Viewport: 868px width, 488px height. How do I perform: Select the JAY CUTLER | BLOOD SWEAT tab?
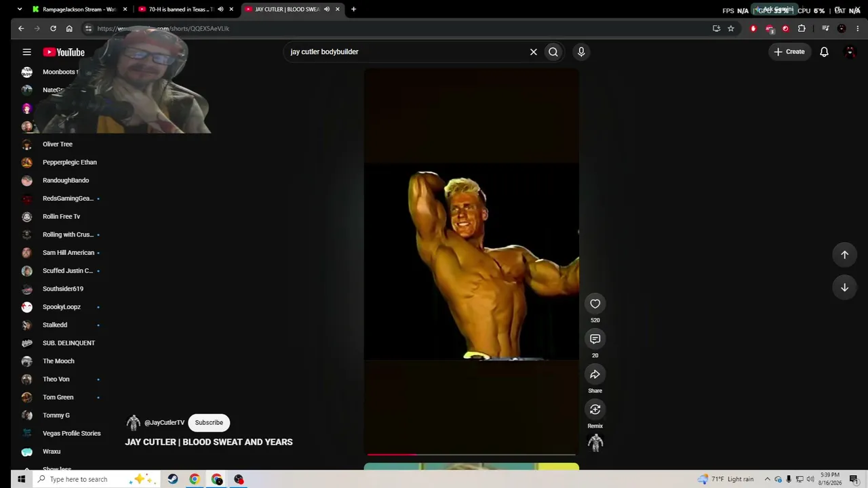286,9
